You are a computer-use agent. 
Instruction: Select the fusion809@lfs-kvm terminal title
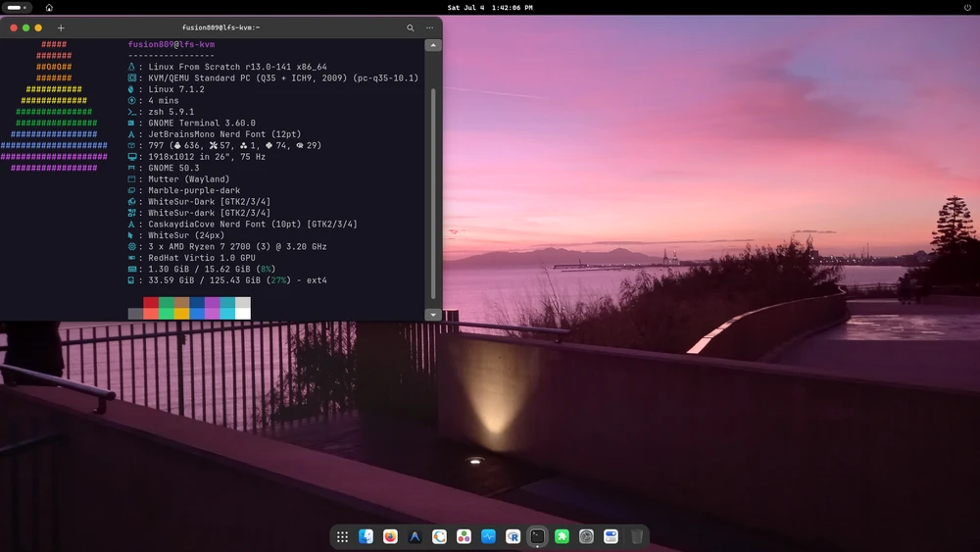tap(220, 27)
